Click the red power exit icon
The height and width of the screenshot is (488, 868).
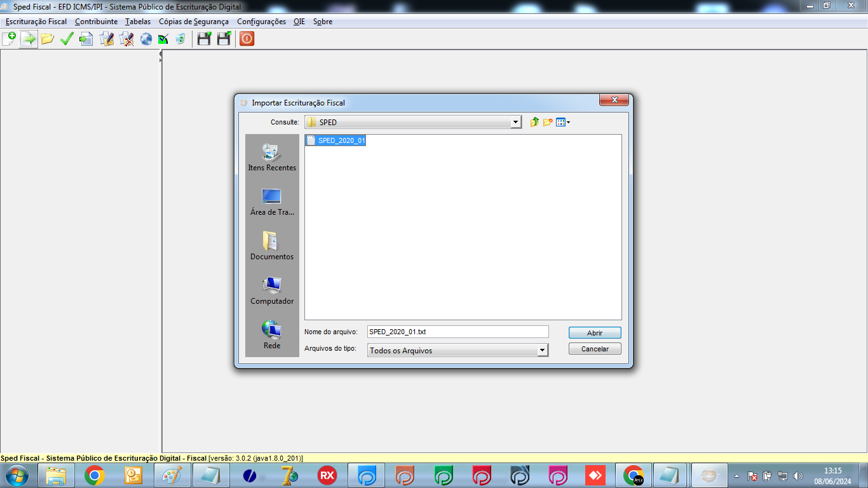click(247, 39)
